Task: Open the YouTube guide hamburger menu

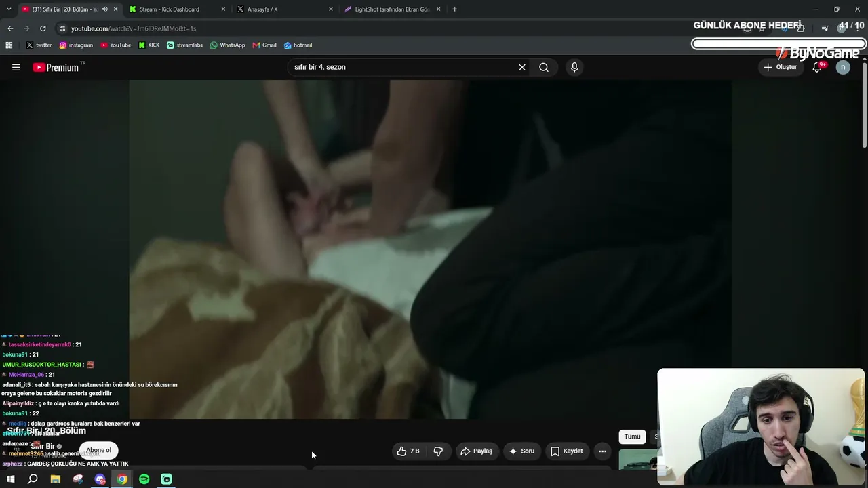Action: click(x=16, y=67)
